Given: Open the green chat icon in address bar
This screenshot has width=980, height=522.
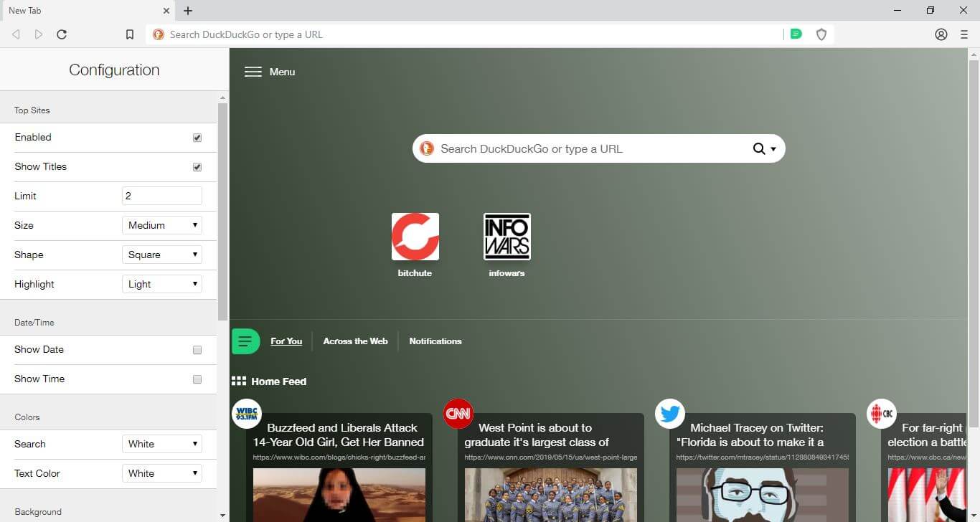Looking at the screenshot, I should (x=796, y=34).
